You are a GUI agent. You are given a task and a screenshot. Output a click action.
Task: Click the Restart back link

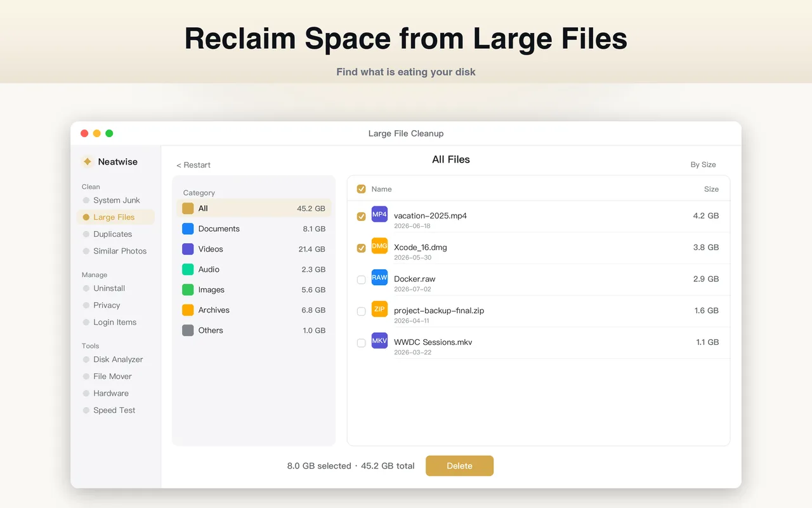[x=193, y=165]
